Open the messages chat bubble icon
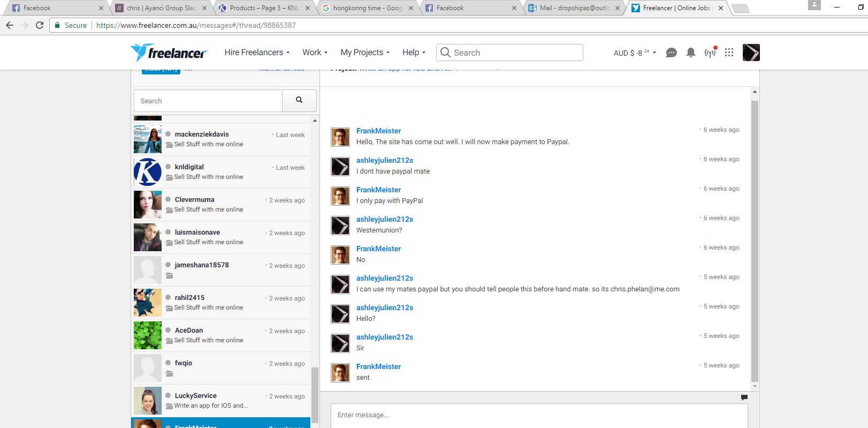This screenshot has width=868, height=428. (671, 52)
